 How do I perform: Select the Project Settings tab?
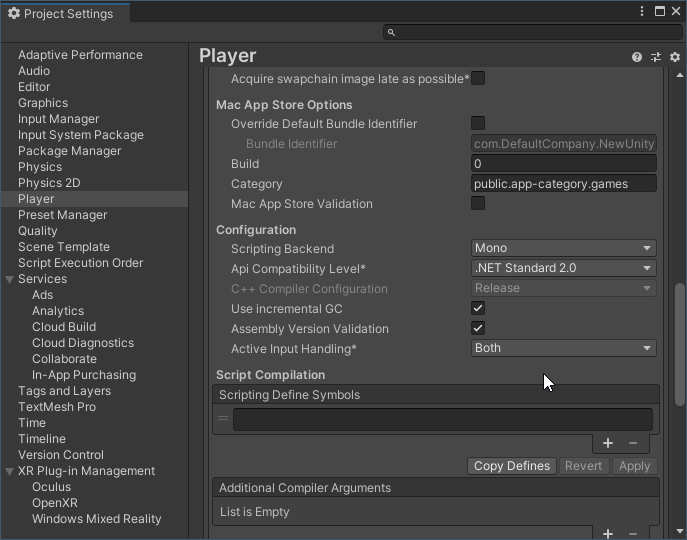click(x=65, y=14)
